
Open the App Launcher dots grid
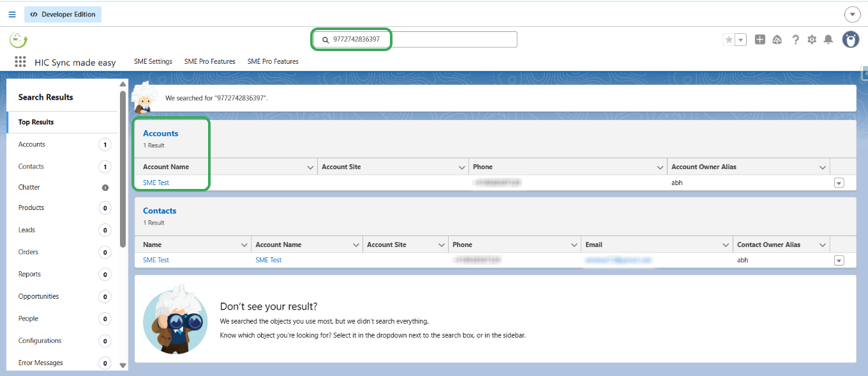[x=20, y=62]
